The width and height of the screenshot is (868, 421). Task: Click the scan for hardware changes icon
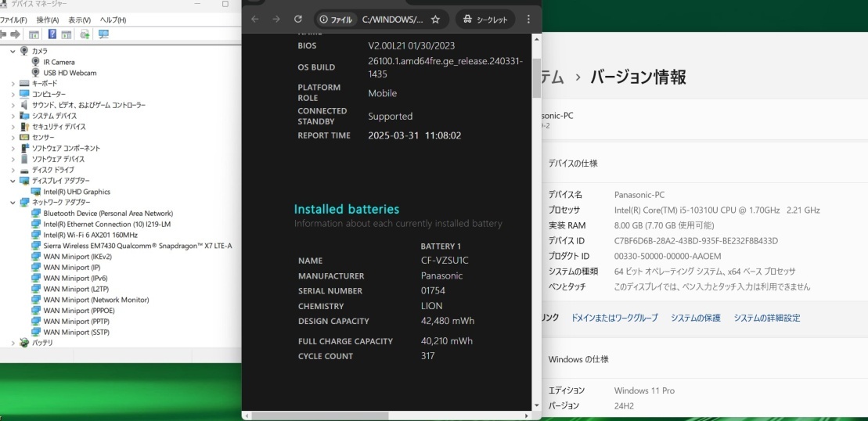click(103, 34)
